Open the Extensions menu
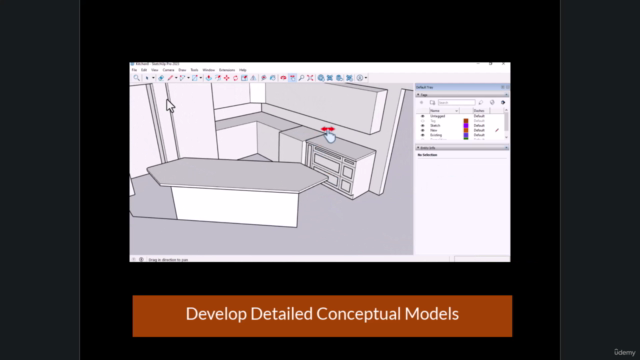This screenshot has width=640, height=360. tap(227, 70)
